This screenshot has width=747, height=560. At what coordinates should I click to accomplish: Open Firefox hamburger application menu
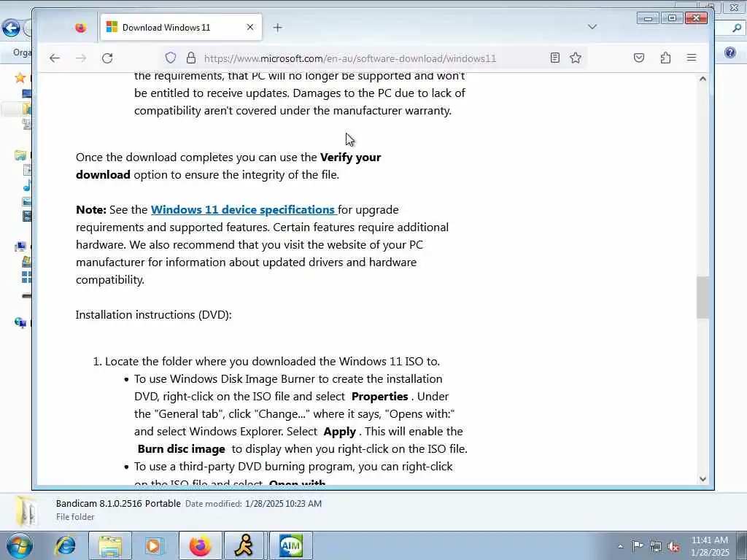pos(692,58)
